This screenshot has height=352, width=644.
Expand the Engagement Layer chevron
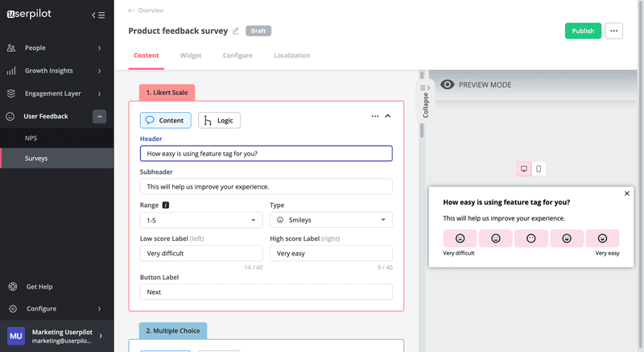point(99,93)
